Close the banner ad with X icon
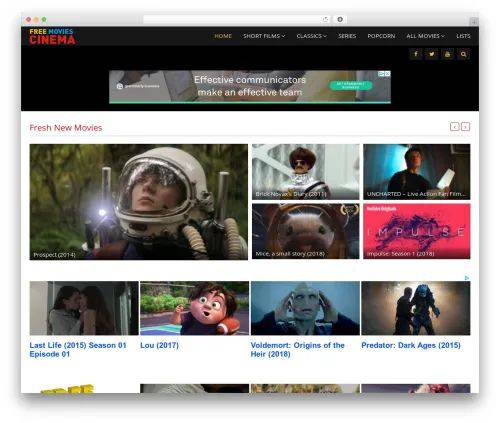This screenshot has height=423, width=500. 388,74
